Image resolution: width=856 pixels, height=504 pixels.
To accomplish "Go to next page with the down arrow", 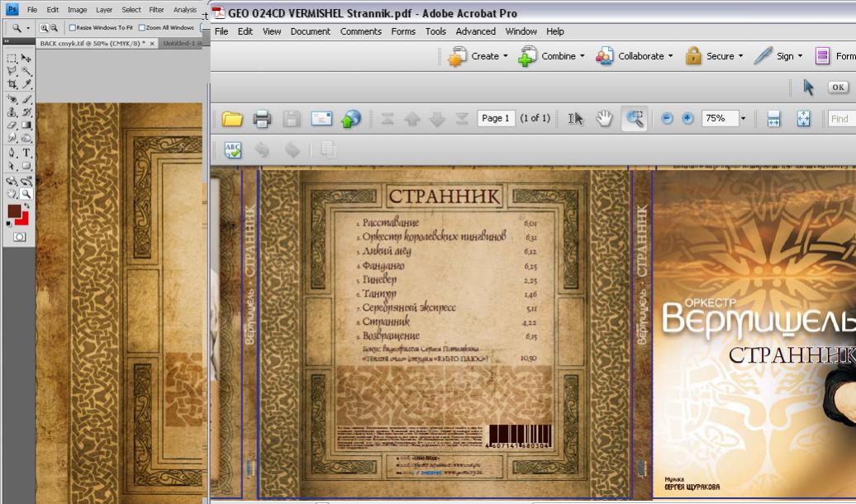I will pyautogui.click(x=437, y=118).
